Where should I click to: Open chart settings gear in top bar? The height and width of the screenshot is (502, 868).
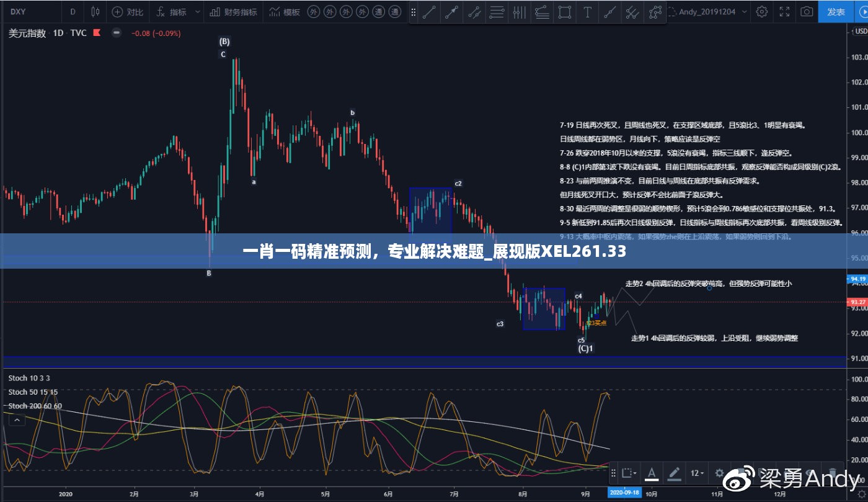pyautogui.click(x=762, y=12)
